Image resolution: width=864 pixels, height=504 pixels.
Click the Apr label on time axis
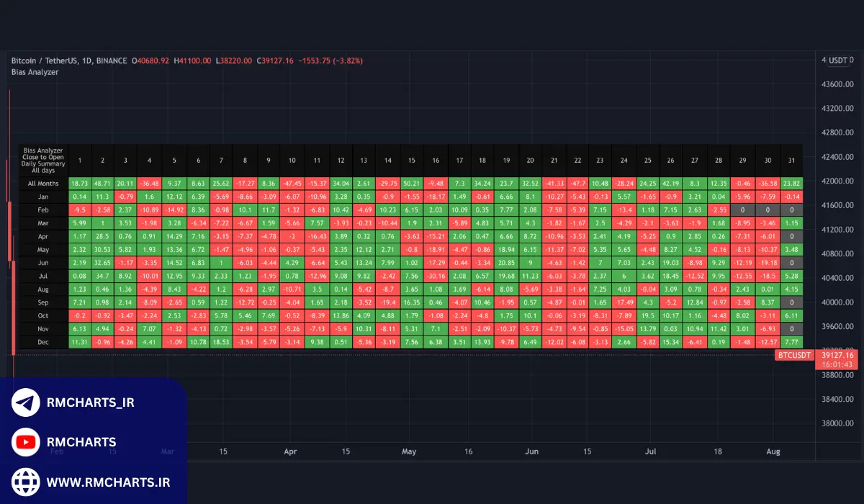point(290,452)
